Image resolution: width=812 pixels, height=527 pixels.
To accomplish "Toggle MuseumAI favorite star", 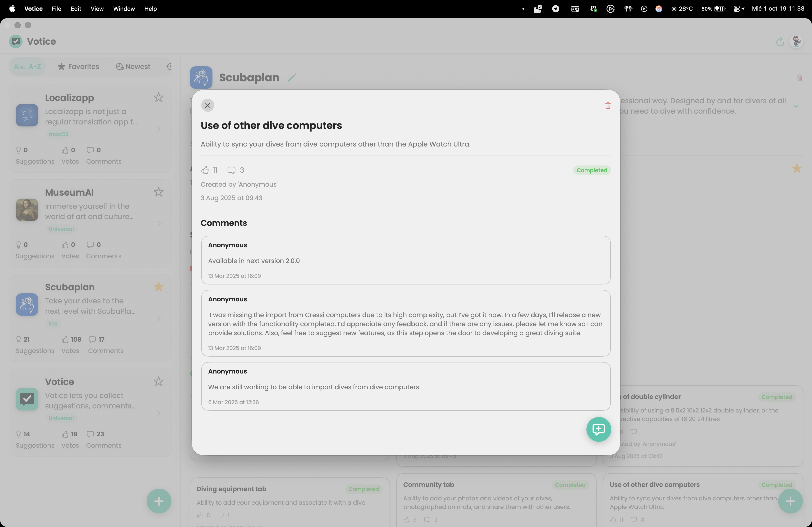I will (x=158, y=192).
